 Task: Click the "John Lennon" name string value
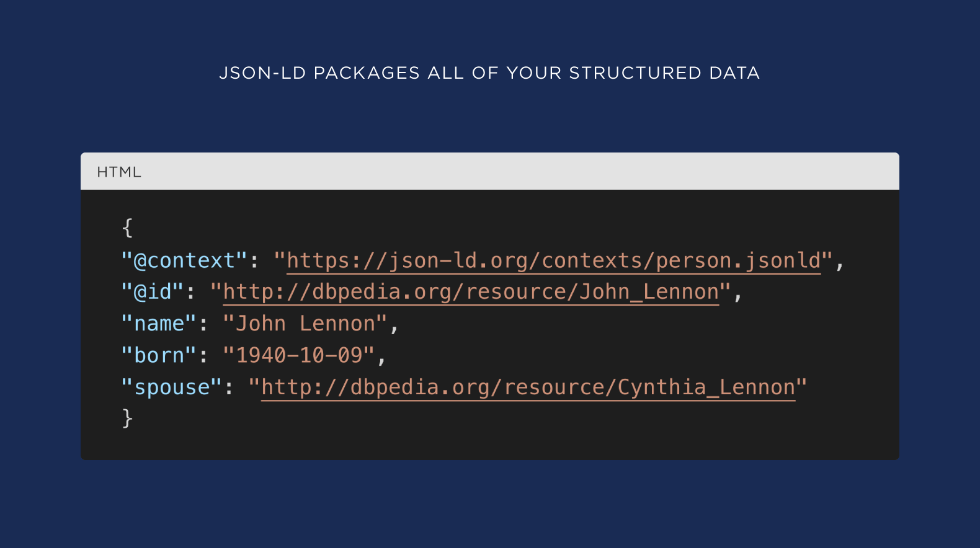[305, 324]
